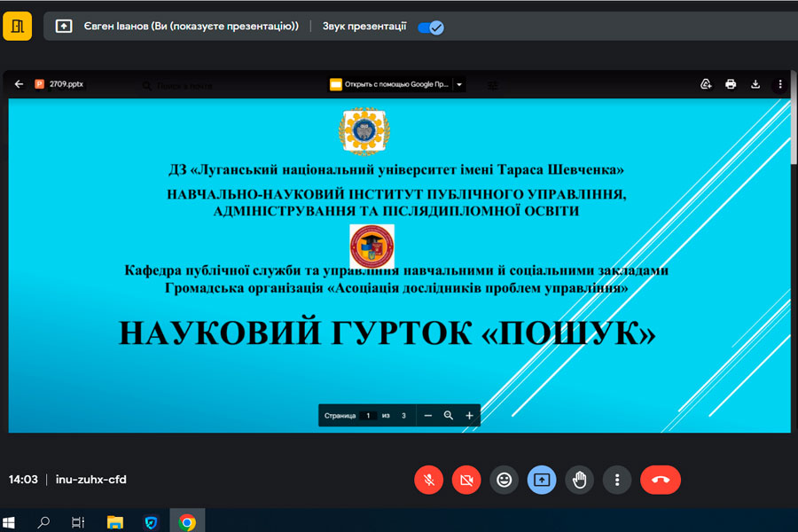This screenshot has height=532, width=798.
Task: Open the emoji reactions button
Action: click(505, 480)
